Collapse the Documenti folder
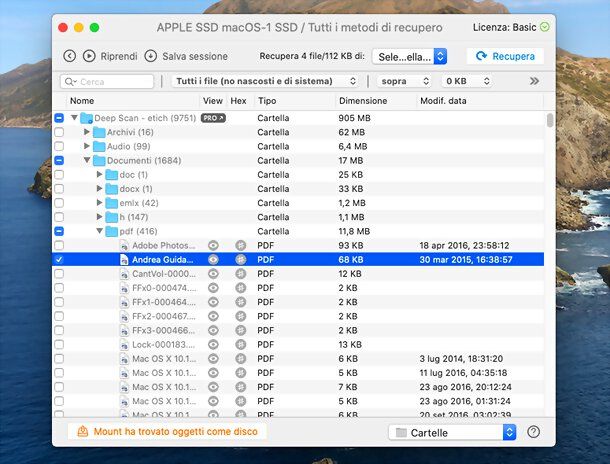This screenshot has height=464, width=610. (87, 160)
